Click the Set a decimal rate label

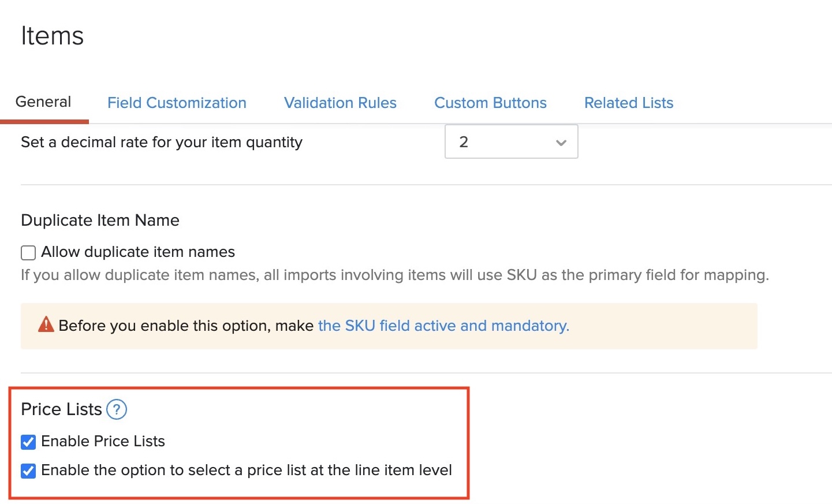[162, 142]
